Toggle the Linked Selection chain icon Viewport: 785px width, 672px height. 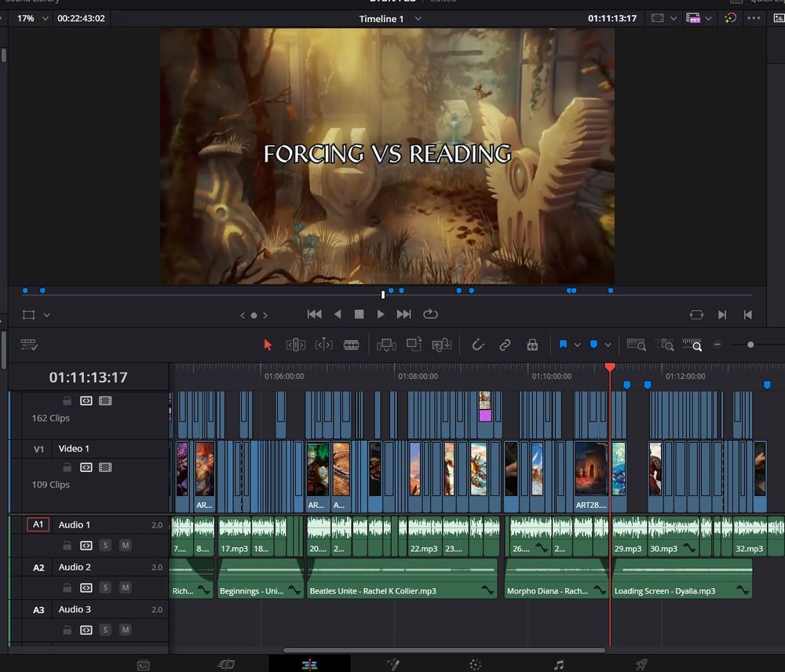tap(505, 345)
